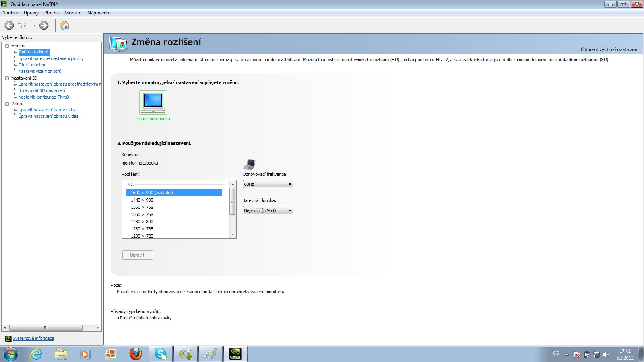This screenshot has width=644, height=362.
Task: Select the Displej notebooku monitor icon
Action: coord(153,103)
